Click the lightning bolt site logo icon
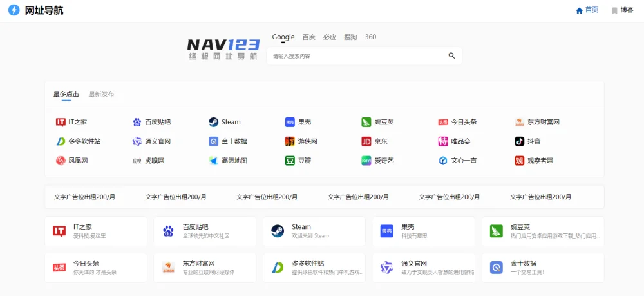 point(14,10)
